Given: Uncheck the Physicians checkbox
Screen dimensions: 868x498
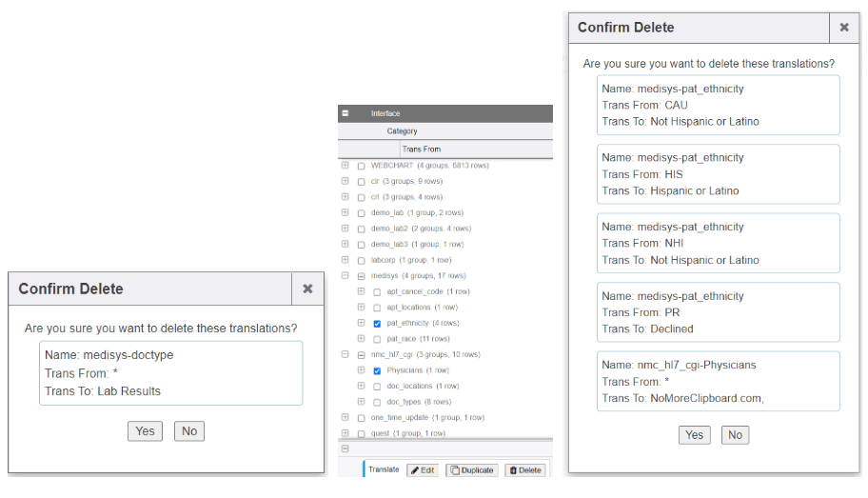Looking at the screenshot, I should [377, 370].
